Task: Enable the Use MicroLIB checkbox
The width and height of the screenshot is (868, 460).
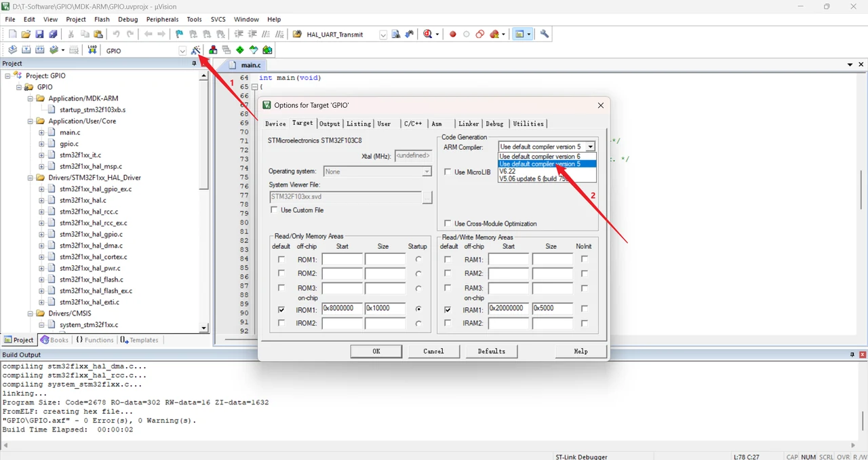Action: coord(448,172)
